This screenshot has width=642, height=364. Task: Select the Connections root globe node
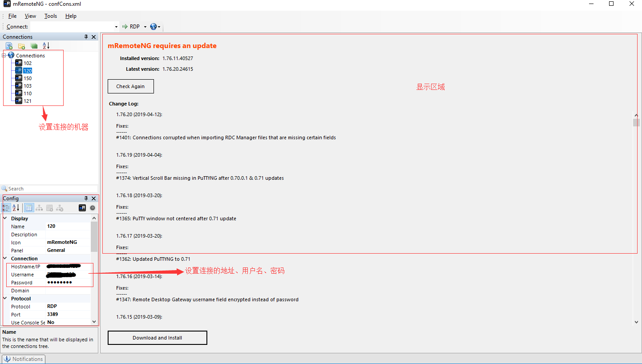[x=11, y=55]
